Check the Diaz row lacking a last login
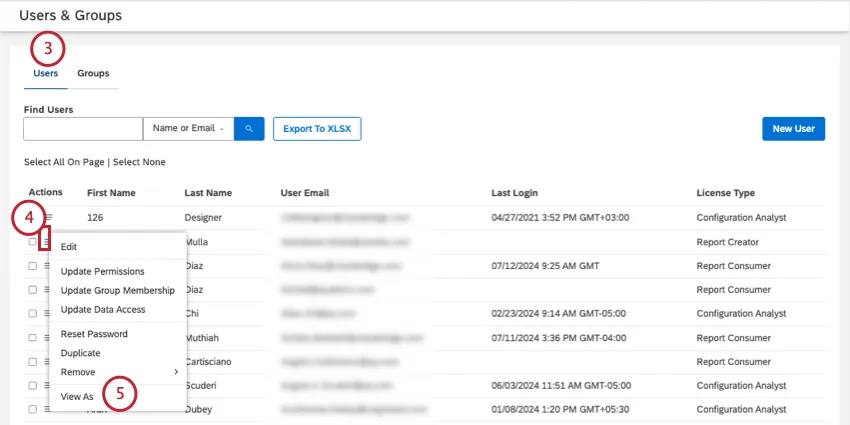The height and width of the screenshot is (425, 850). 33,289
